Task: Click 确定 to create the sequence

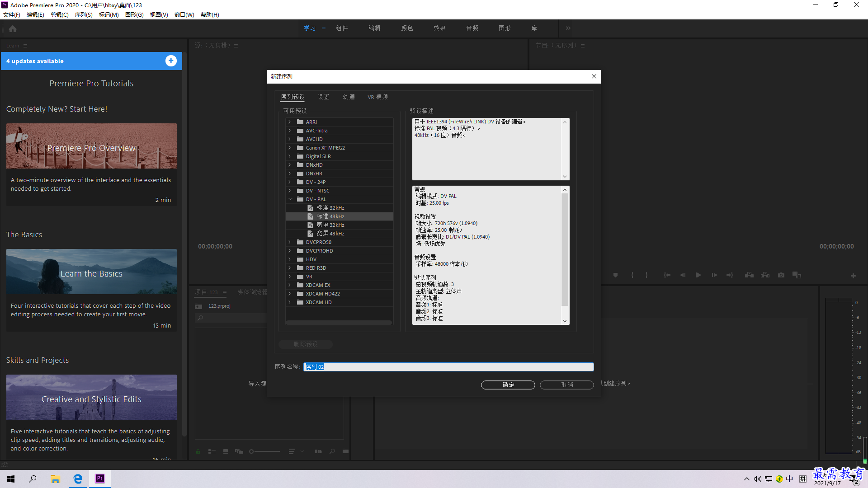Action: point(508,385)
